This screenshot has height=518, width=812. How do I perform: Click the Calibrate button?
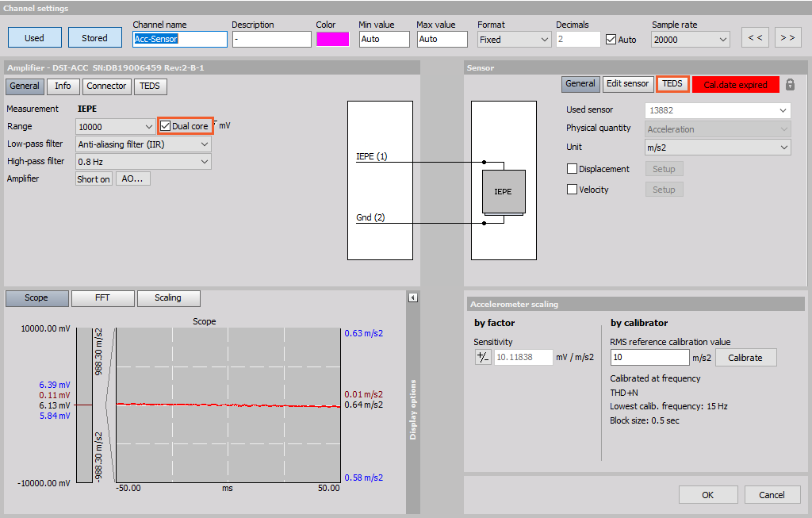coord(745,358)
